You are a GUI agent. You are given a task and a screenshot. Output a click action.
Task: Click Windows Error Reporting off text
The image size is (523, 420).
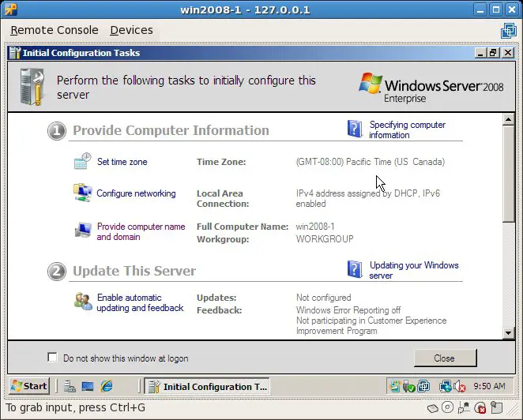pos(348,310)
